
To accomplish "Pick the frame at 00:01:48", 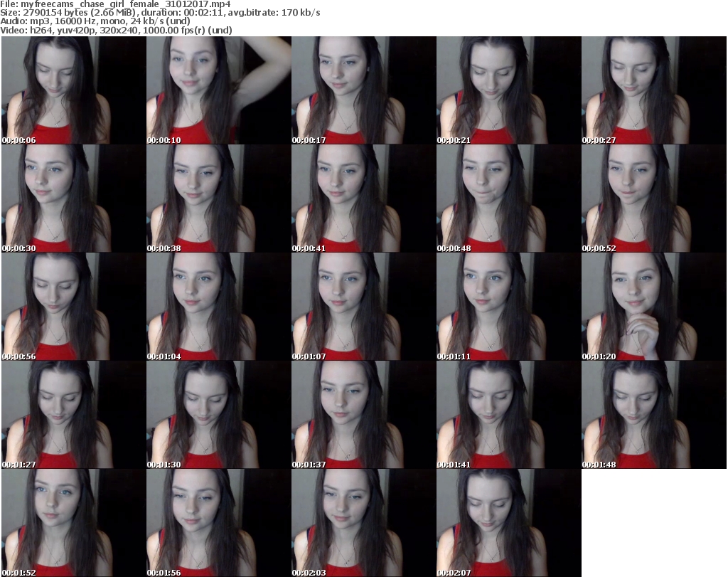I will (654, 415).
